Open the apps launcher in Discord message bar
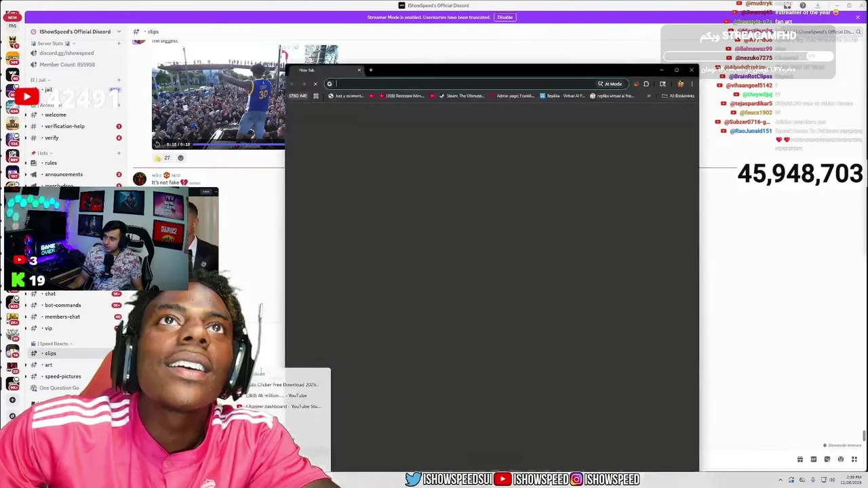868x488 pixels. [854, 460]
